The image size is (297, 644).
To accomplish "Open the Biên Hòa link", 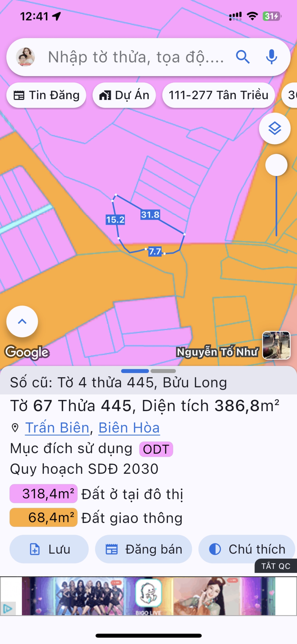I will (129, 428).
